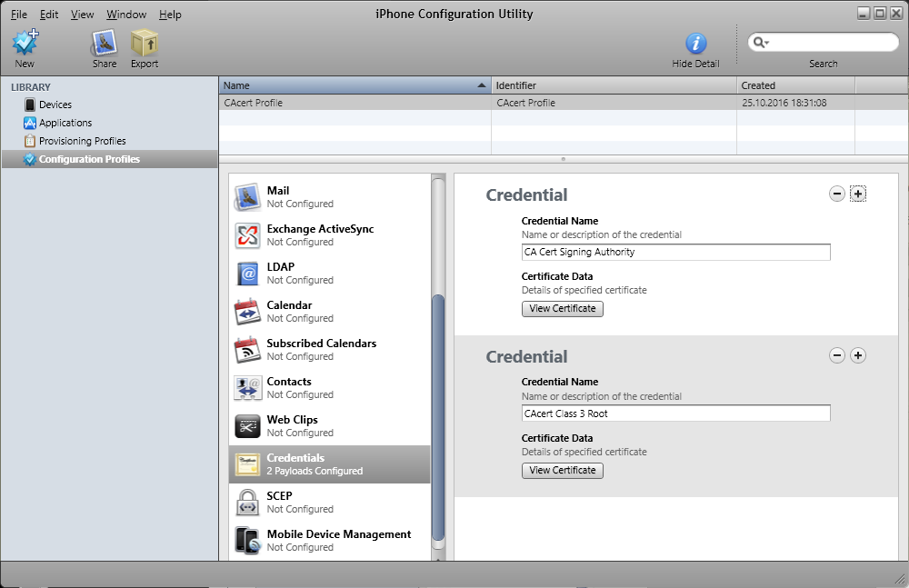Click the CA Cert Signing Authority name field
Image resolution: width=909 pixels, height=588 pixels.
675,252
